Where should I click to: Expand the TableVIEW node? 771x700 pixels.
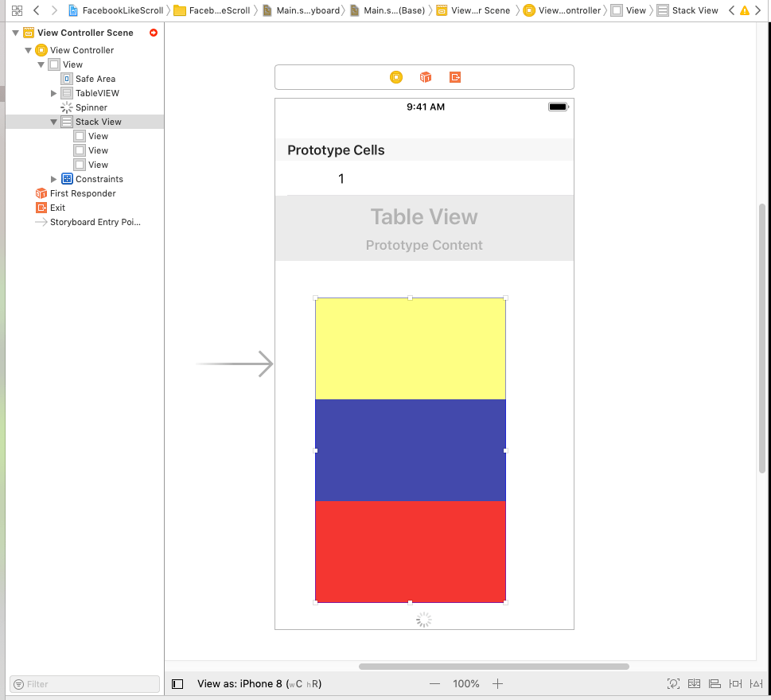coord(54,93)
